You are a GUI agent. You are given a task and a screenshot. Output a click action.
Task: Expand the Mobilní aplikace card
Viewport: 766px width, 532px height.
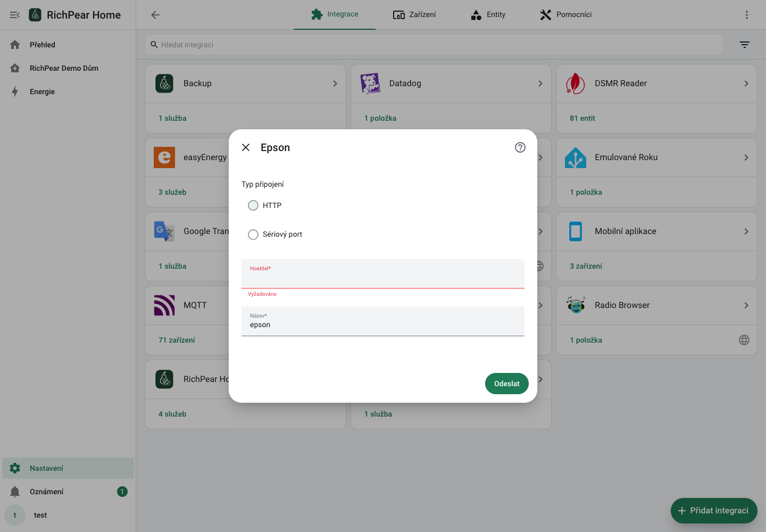tap(746, 231)
